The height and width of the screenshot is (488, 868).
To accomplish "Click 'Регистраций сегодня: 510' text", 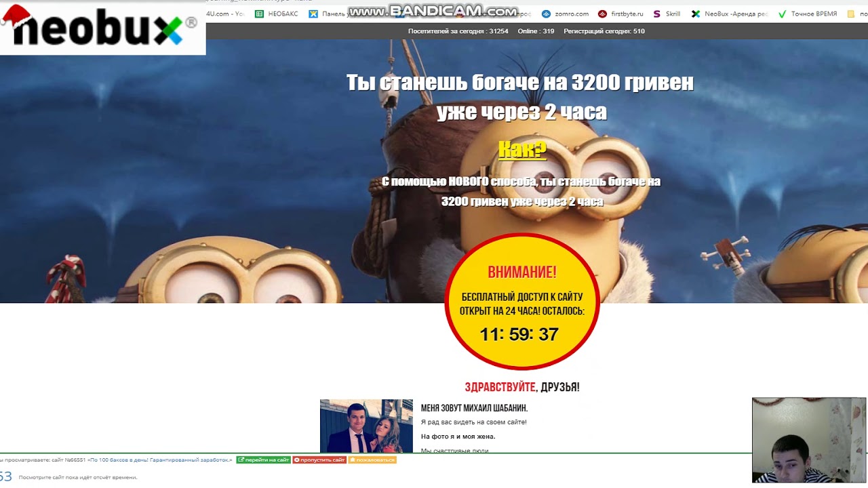I will point(604,31).
